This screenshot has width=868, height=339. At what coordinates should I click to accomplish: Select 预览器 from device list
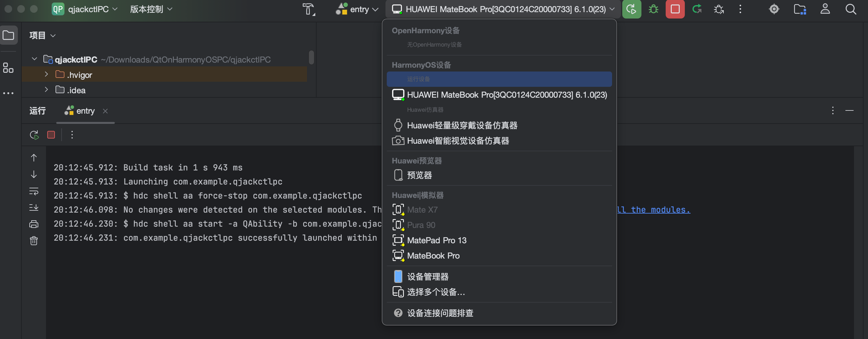click(499, 175)
